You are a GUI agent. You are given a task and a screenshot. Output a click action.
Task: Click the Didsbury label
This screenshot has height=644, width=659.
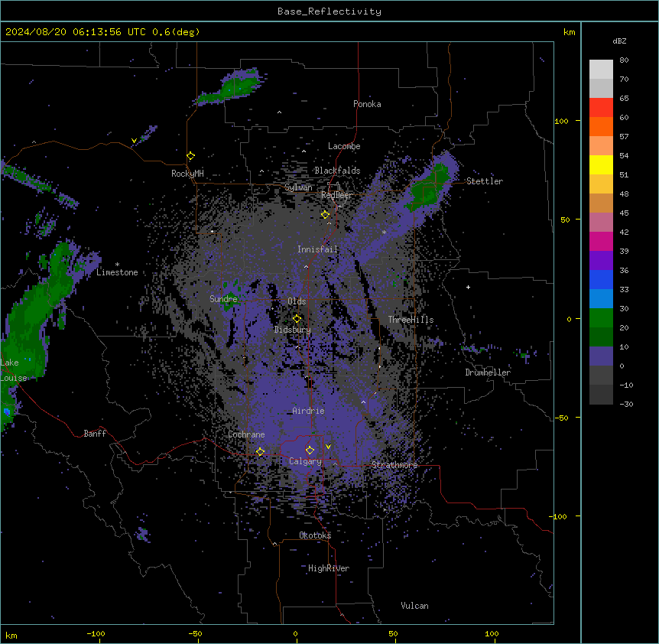click(x=293, y=330)
